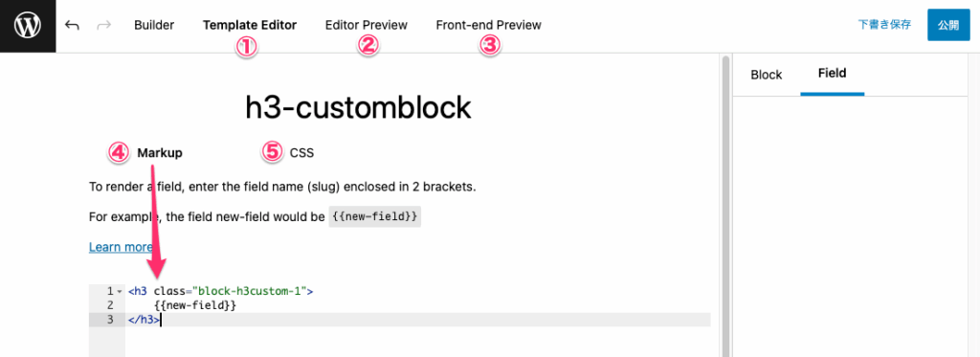Undo the last change
Image resolution: width=980 pixels, height=357 pixels.
(73, 26)
